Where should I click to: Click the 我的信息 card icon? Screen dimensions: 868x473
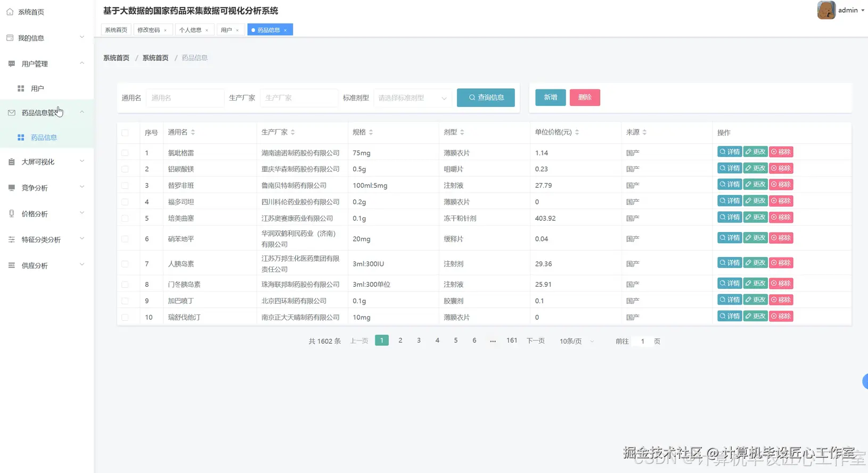click(x=10, y=38)
